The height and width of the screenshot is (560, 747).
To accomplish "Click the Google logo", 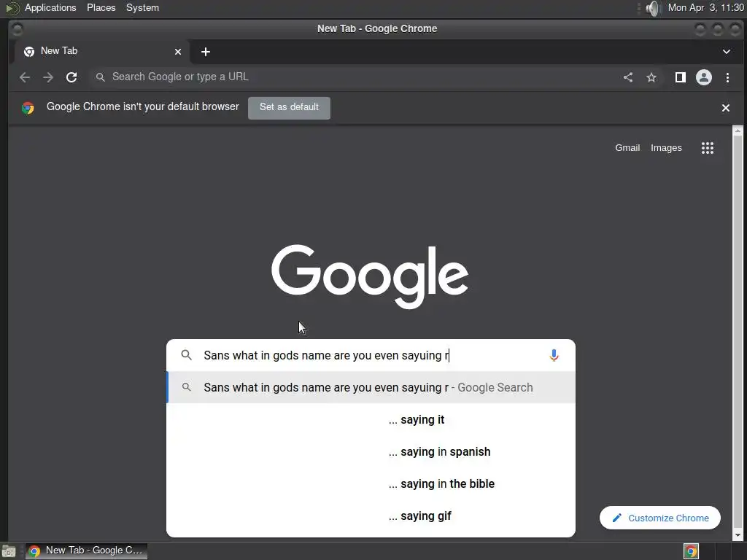I will (x=370, y=276).
